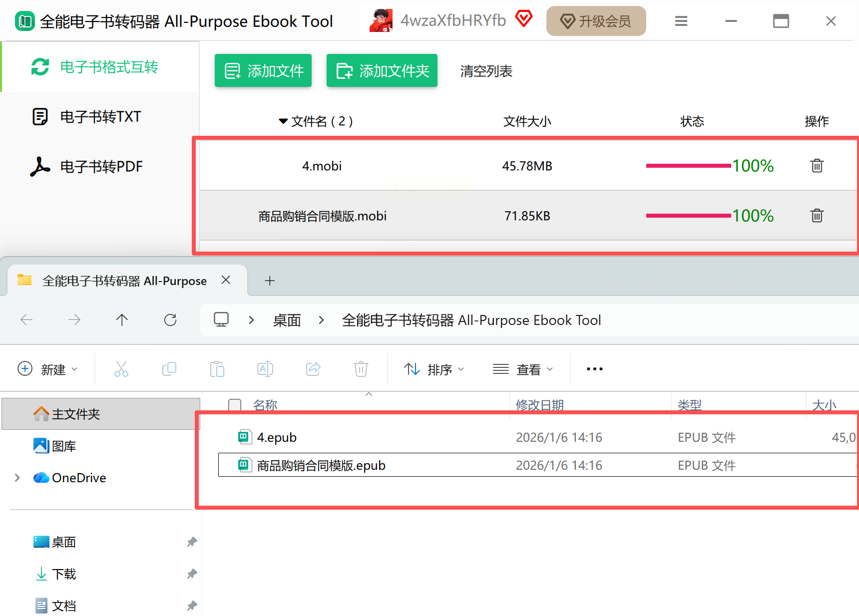Click the 45.78MB file size cell
Image resolution: width=859 pixels, height=616 pixels.
[x=527, y=166]
